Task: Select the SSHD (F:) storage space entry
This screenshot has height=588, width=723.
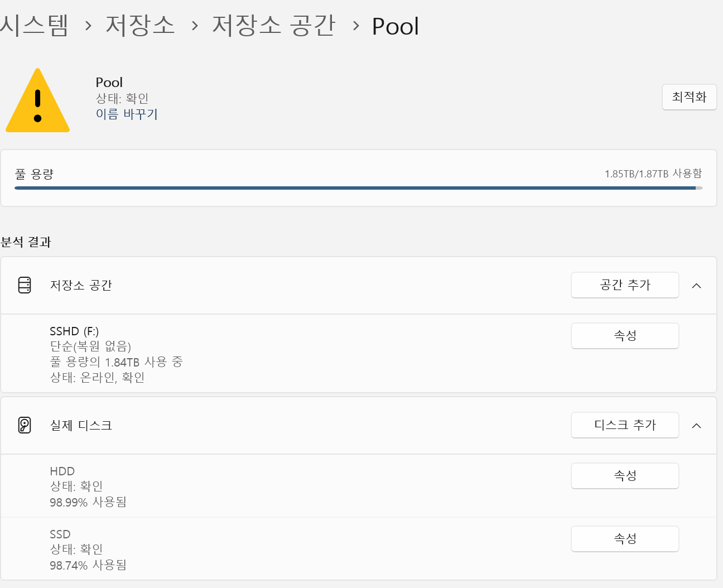Action: 359,354
